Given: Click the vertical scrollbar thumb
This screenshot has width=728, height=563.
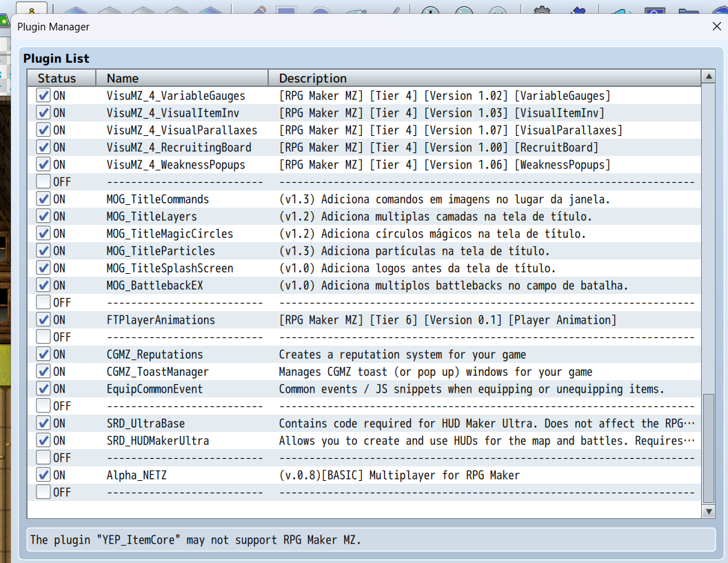Looking at the screenshot, I should [709, 448].
